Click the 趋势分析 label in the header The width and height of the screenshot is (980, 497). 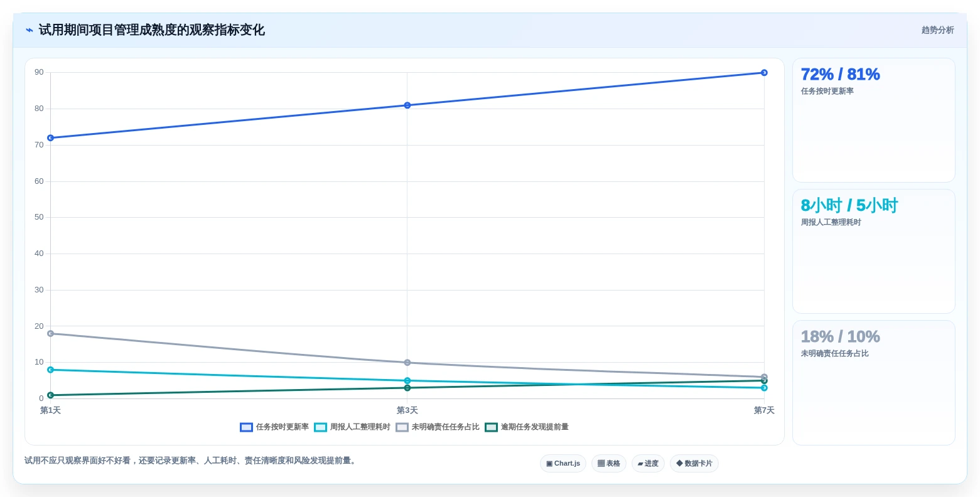pos(937,30)
